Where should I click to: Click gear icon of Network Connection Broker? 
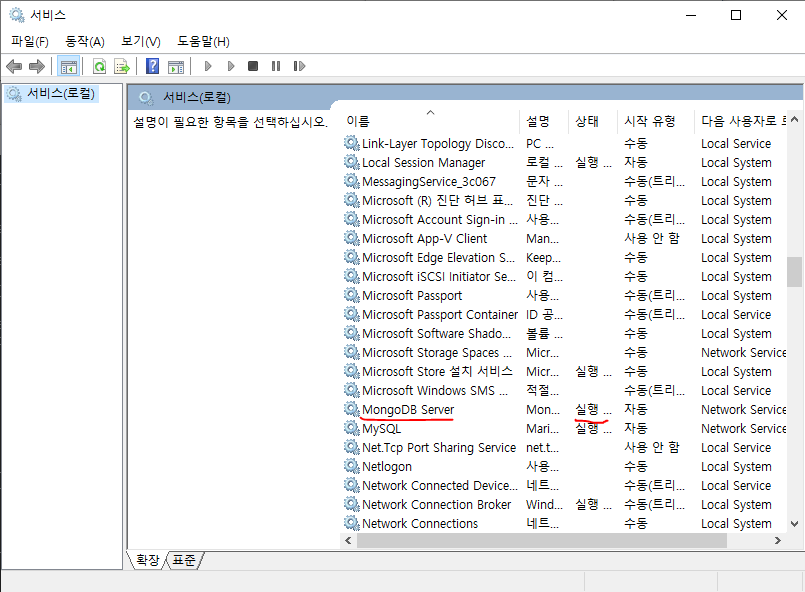click(352, 504)
